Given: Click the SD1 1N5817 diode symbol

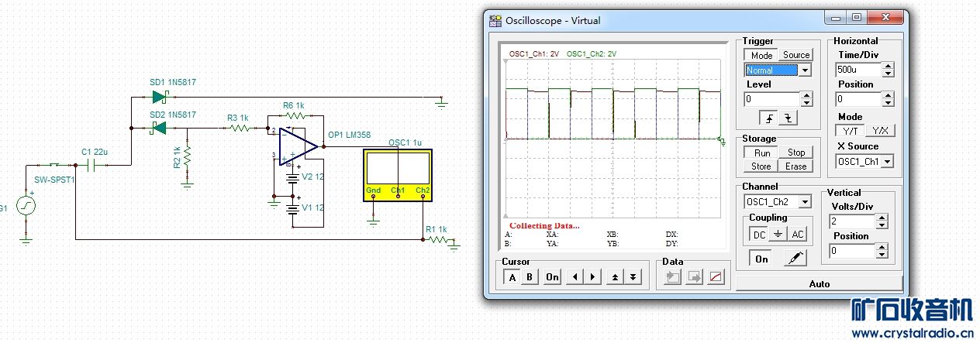Looking at the screenshot, I should [161, 97].
